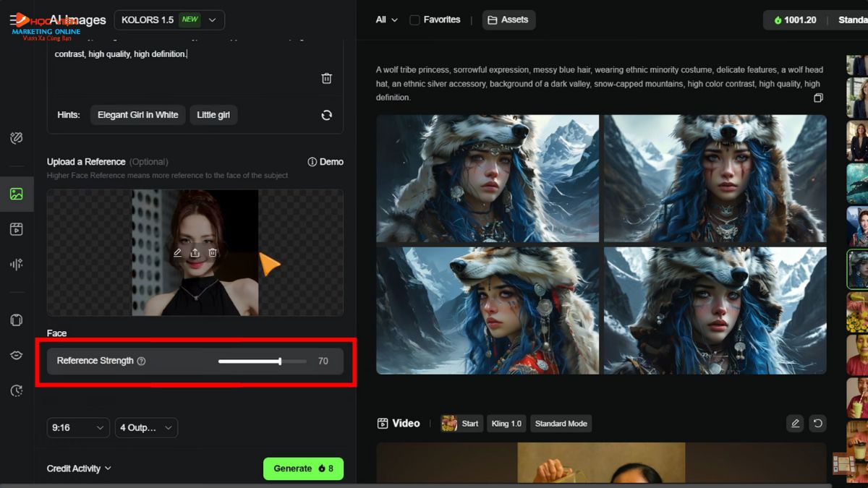Viewport: 868px width, 488px height.
Task: Toggle the Favorites checkbox
Action: coord(414,20)
